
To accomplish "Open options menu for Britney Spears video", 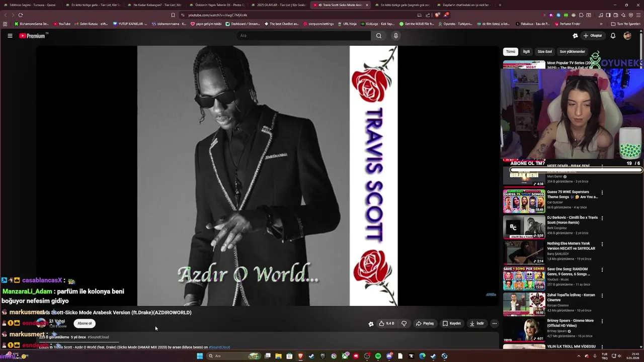I will click(x=602, y=321).
